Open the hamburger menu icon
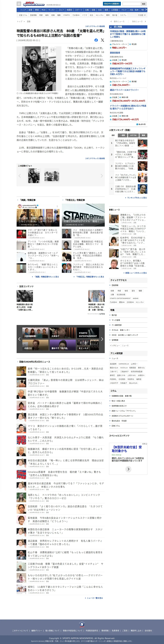Screen dimensions: 164x644 pos(19,4)
